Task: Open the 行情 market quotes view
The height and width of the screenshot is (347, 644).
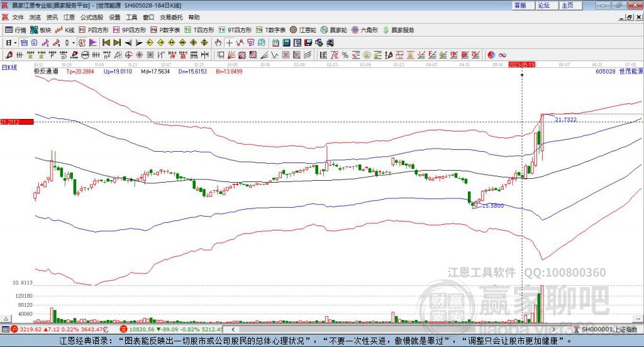Action: pyautogui.click(x=15, y=30)
